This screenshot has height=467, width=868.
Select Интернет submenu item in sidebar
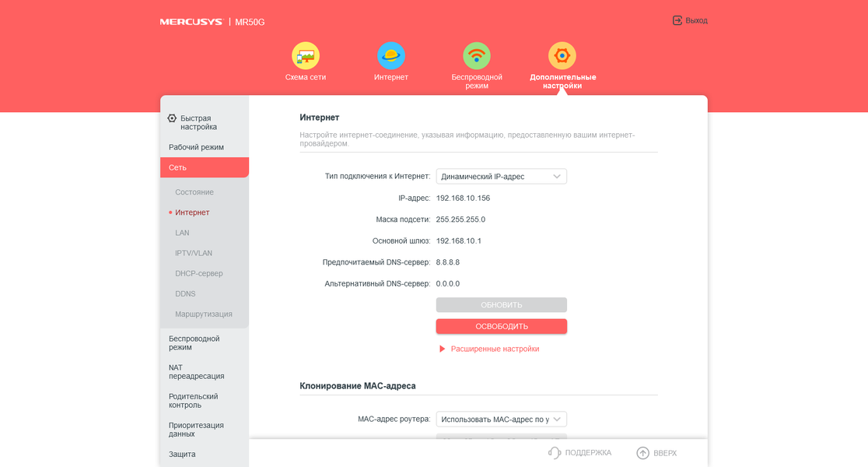click(192, 212)
